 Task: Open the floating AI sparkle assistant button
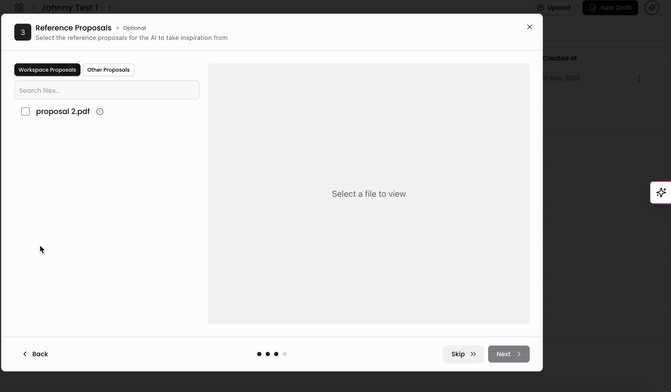click(661, 193)
